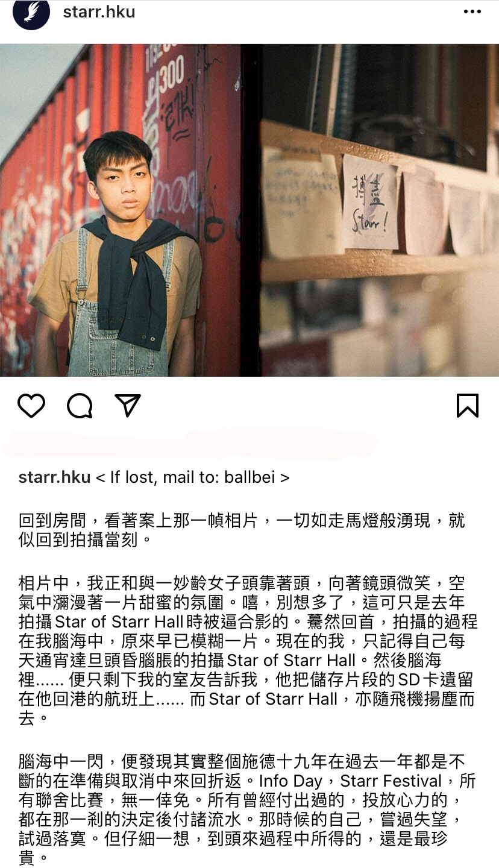Open the right photo of the wooden shelf

point(380,210)
